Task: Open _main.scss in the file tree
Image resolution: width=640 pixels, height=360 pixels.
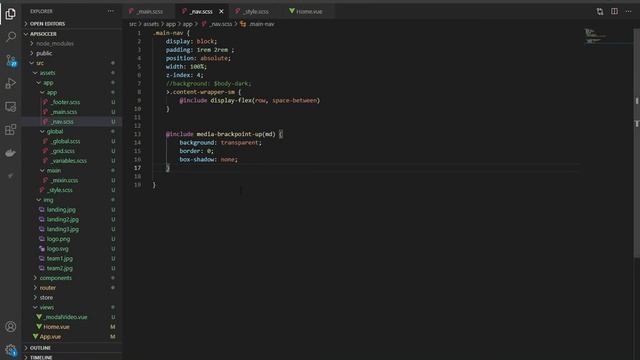Action: pos(64,112)
